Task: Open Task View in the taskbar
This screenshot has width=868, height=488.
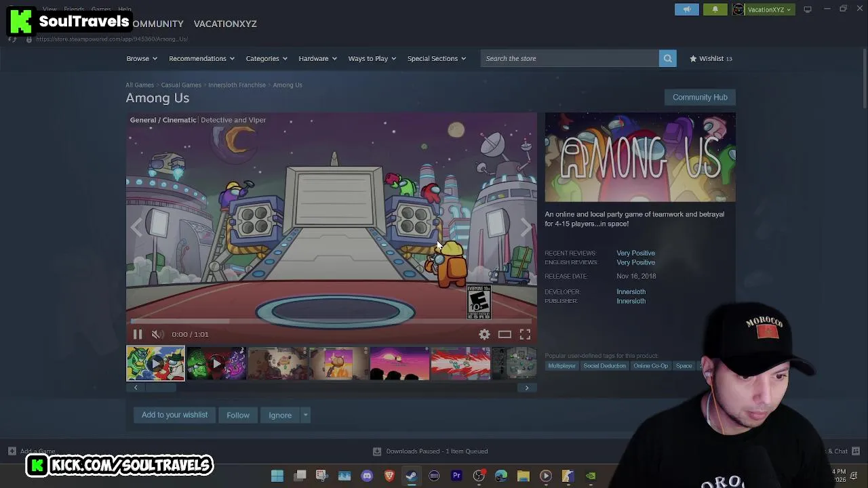Action: [300, 476]
